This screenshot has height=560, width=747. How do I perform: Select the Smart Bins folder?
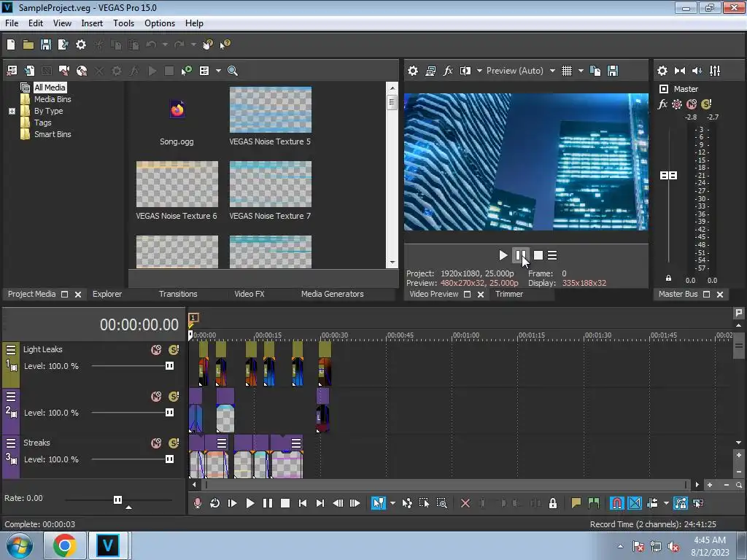53,134
